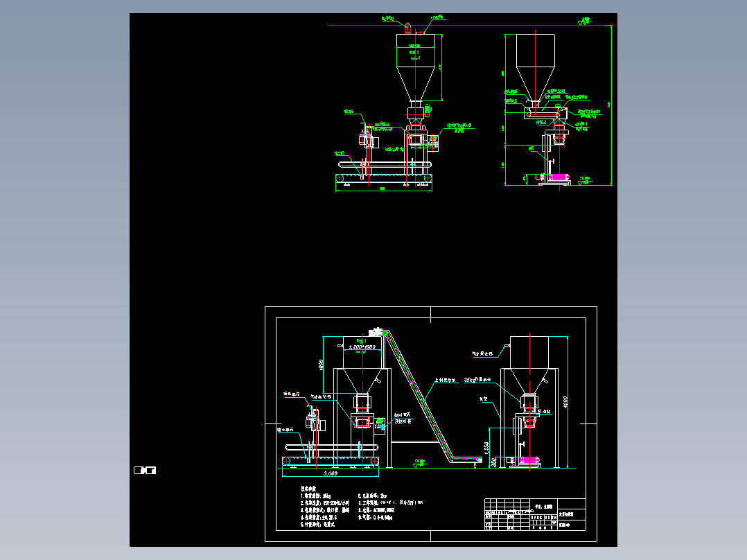This screenshot has height=560, width=747.
Task: Select the "150-200" packing speed parameter line
Action: 325,502
